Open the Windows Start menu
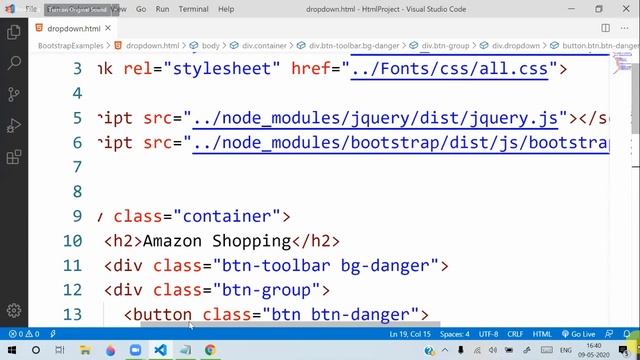The height and width of the screenshot is (360, 640). pyautogui.click(x=11, y=350)
